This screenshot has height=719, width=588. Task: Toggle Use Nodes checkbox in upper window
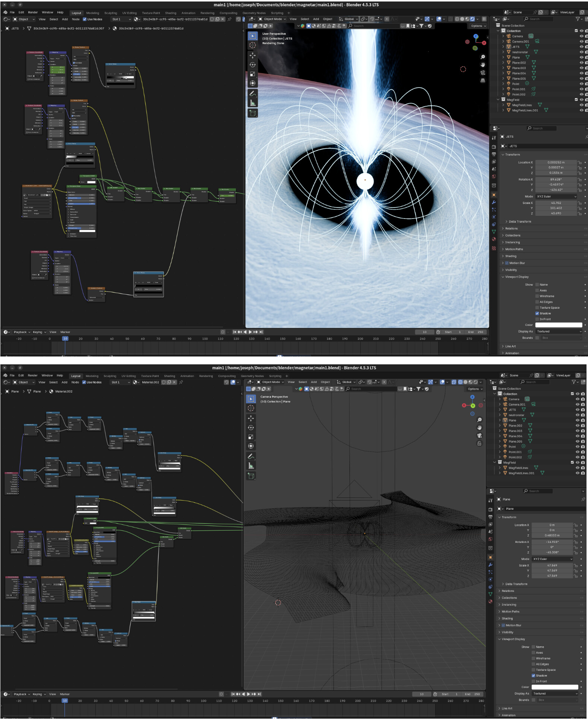tap(85, 19)
